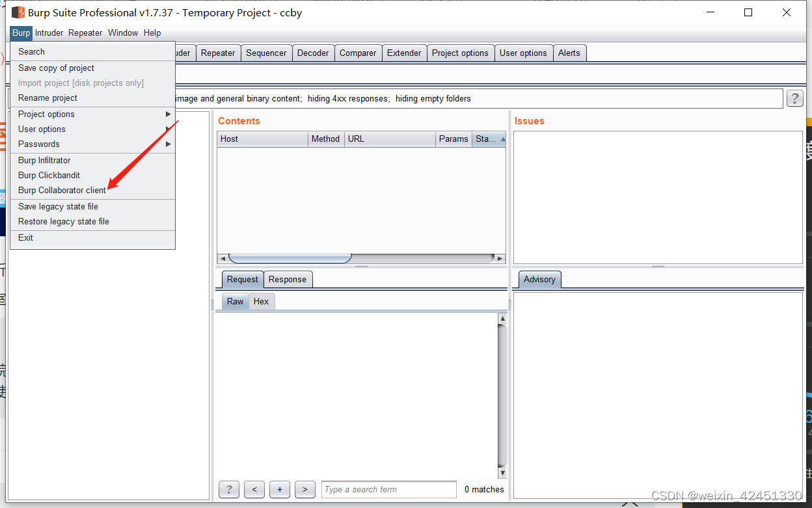Sort contents by Params column
Screen dimensions: 812x508
point(453,139)
